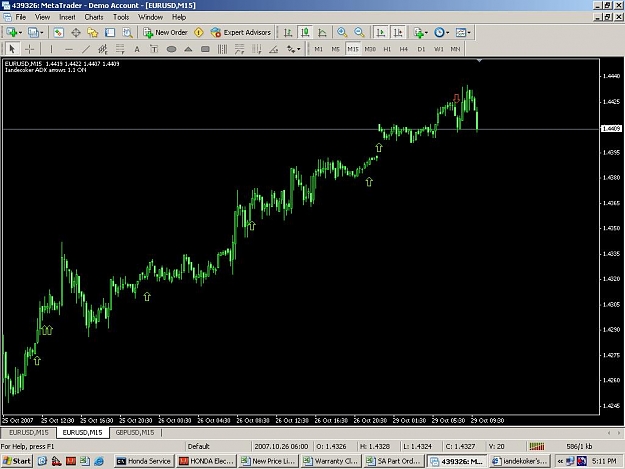Viewport: 625px width, 469px height.
Task: Select the Crosshair tool
Action: coord(29,49)
